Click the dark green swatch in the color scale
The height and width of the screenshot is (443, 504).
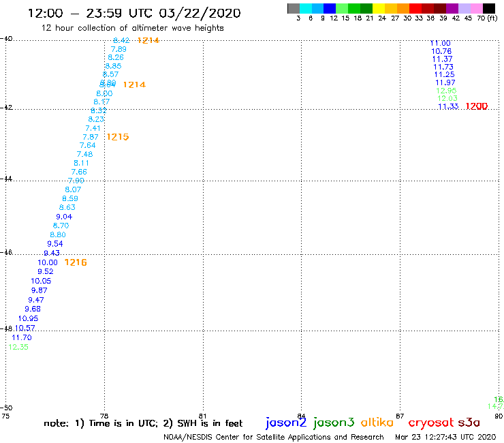click(x=366, y=8)
